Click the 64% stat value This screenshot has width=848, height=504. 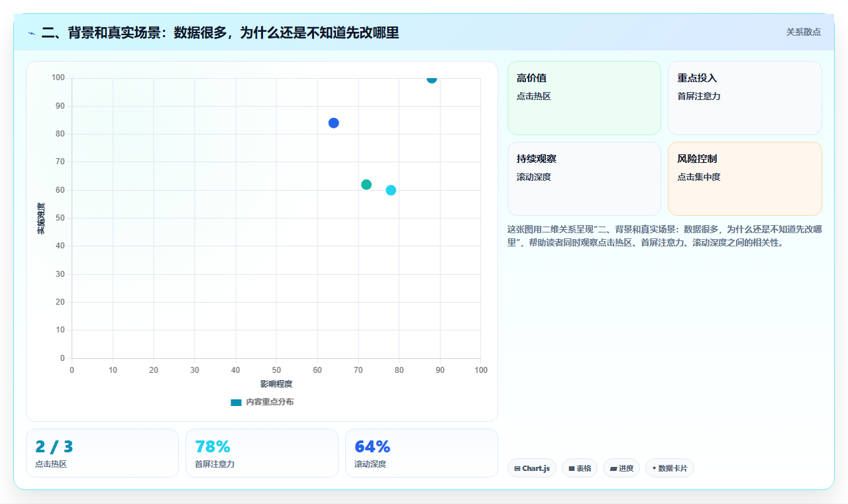click(372, 447)
